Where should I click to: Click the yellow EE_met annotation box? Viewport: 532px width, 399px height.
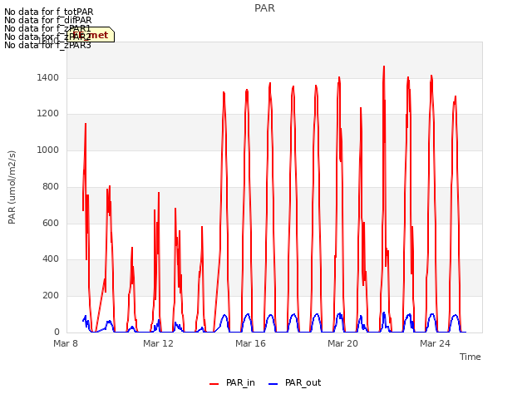91,35
